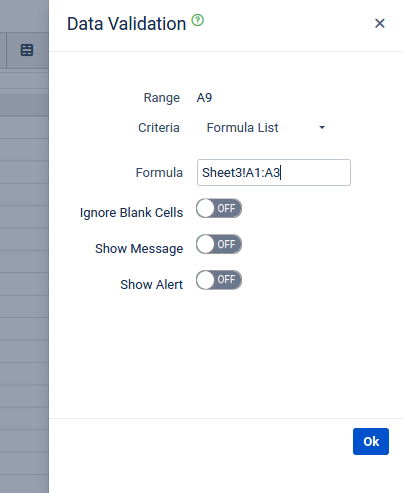Close the Data Validation panel
Image resolution: width=403 pixels, height=493 pixels.
(x=380, y=23)
